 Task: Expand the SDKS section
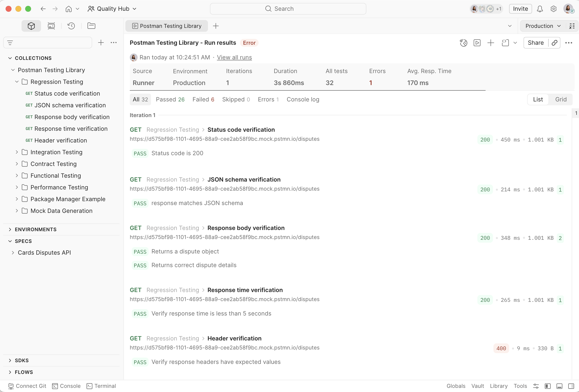tap(10, 360)
